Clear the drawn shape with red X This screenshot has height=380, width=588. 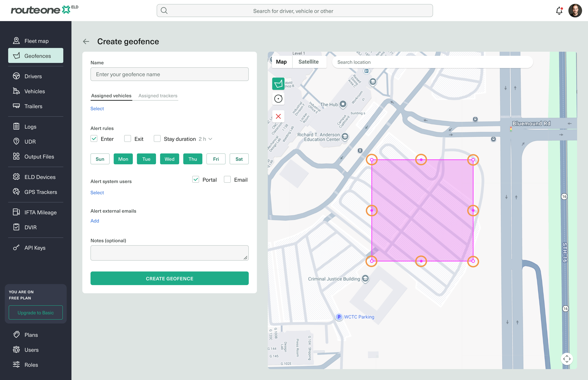(278, 116)
